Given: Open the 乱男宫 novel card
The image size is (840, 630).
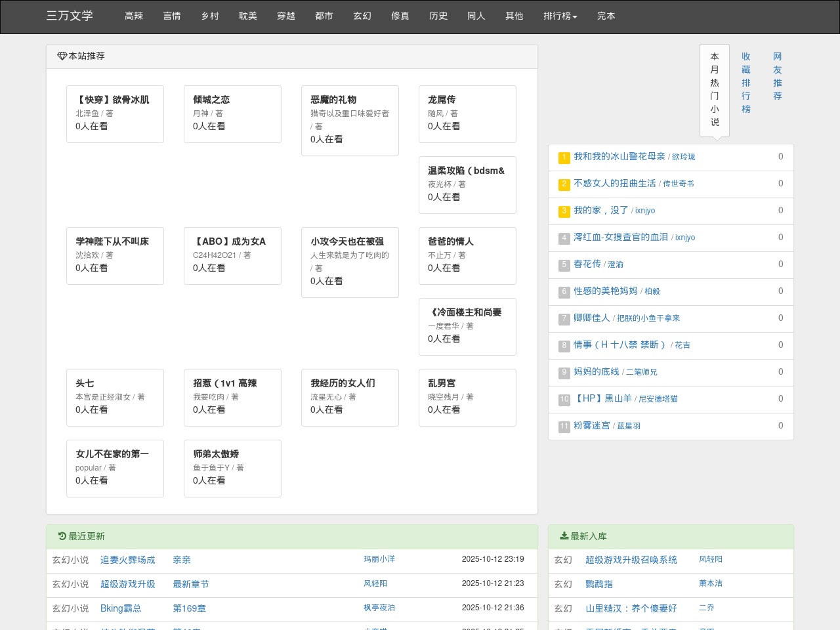Looking at the screenshot, I should click(467, 397).
